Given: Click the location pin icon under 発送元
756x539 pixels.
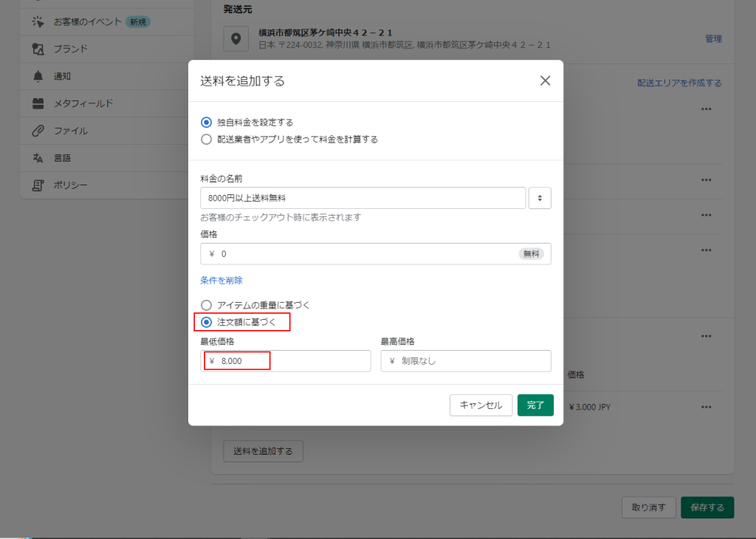Looking at the screenshot, I should [x=236, y=38].
